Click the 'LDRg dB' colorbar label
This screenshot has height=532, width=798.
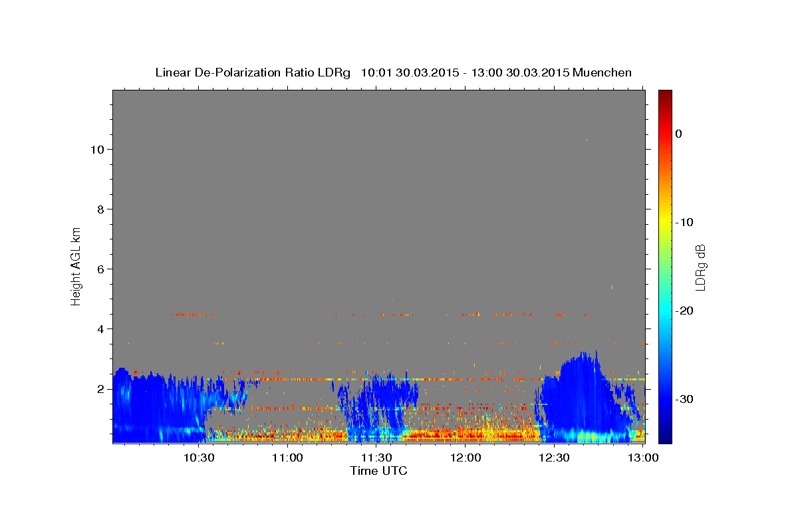click(700, 267)
